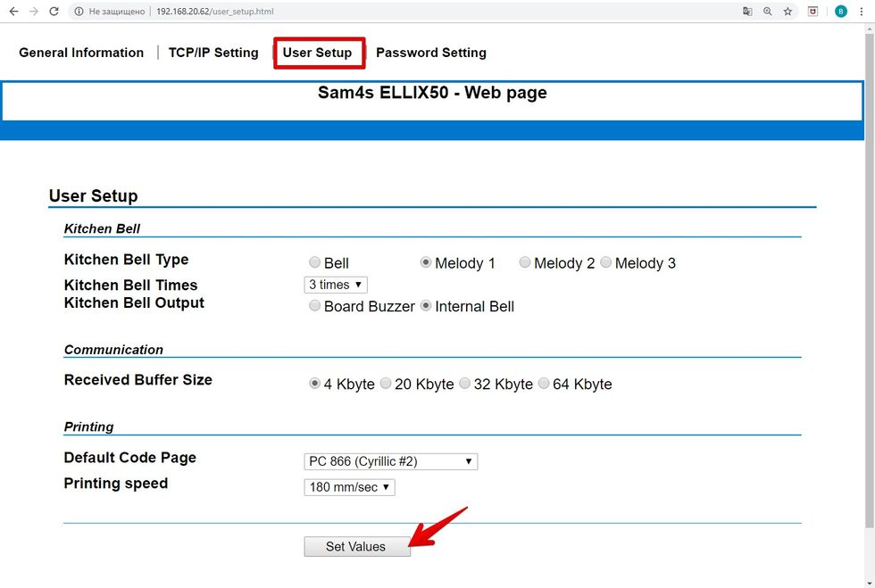Click the Communication section title
875x588 pixels.
click(114, 350)
